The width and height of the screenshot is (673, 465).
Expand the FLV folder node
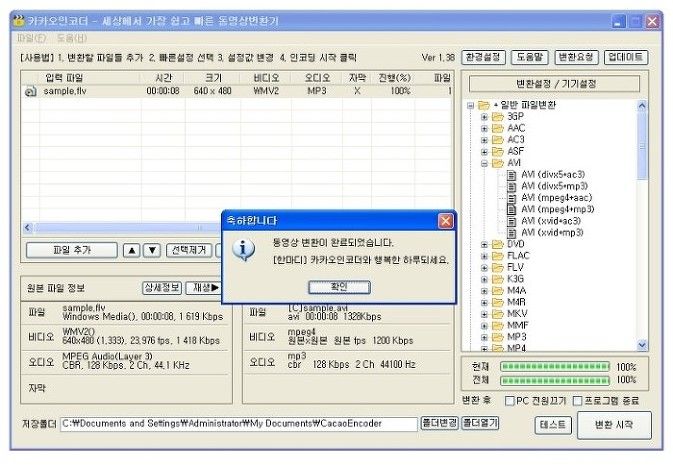484,267
